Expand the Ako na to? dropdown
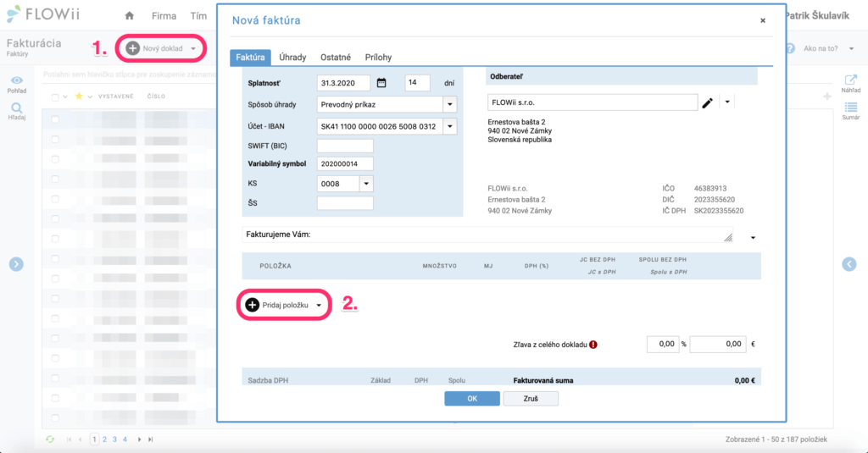Screen dimensions: 868x453 tap(851, 48)
